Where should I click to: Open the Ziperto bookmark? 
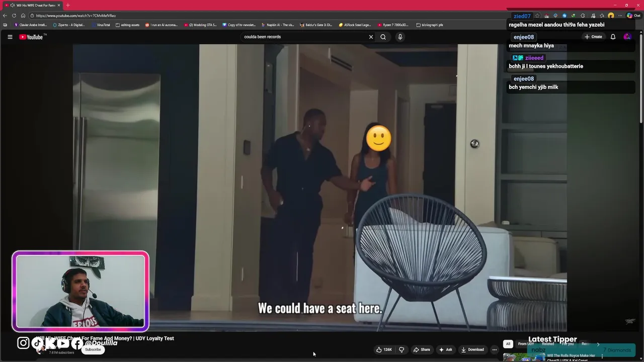pyautogui.click(x=69, y=25)
